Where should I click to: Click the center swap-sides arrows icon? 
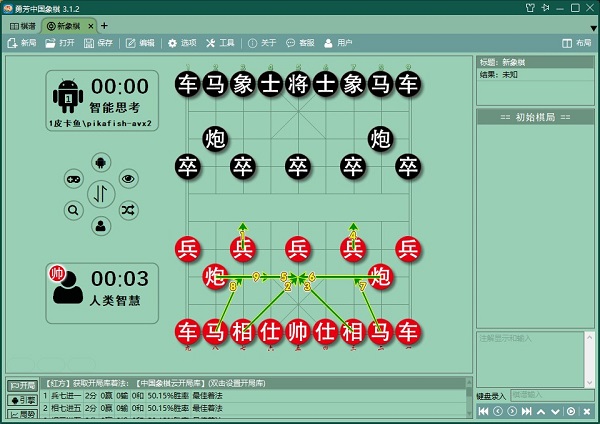coord(101,194)
